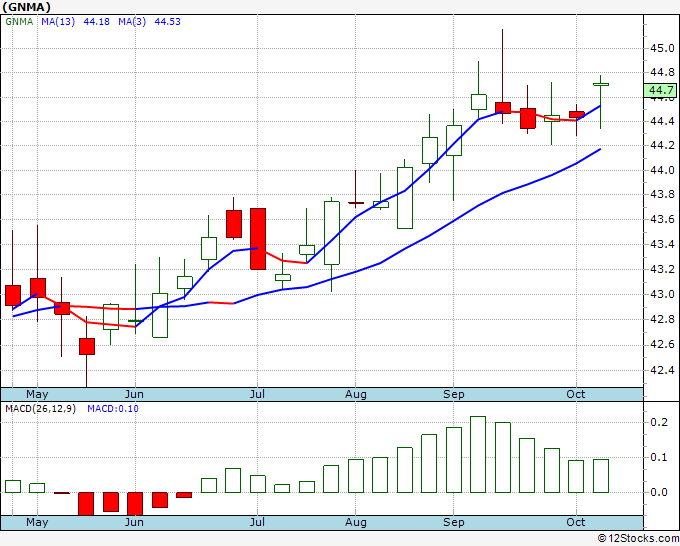Click the 0.0 MACD axis label
680x546 pixels.
coord(659,492)
